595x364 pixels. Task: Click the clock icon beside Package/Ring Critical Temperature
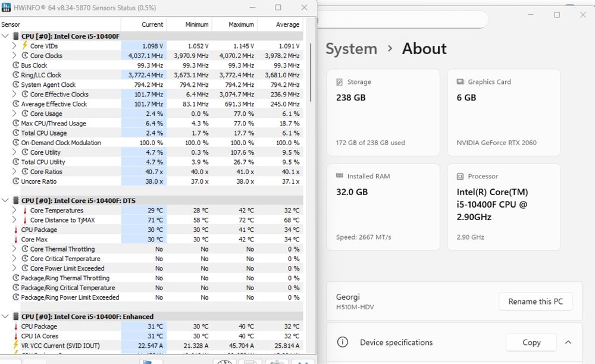(15, 288)
